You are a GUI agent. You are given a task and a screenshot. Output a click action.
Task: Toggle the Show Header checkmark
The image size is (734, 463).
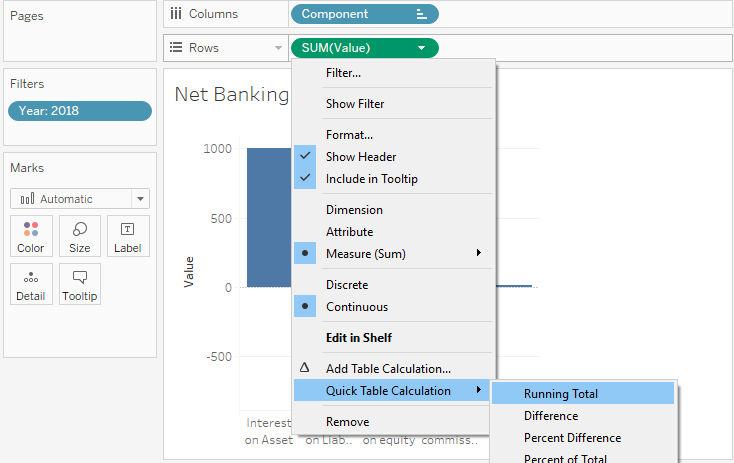[305, 156]
